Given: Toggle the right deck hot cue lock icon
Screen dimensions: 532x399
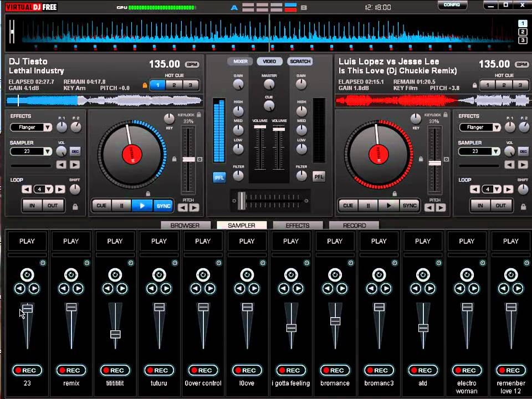Looking at the screenshot, I should 475,85.
